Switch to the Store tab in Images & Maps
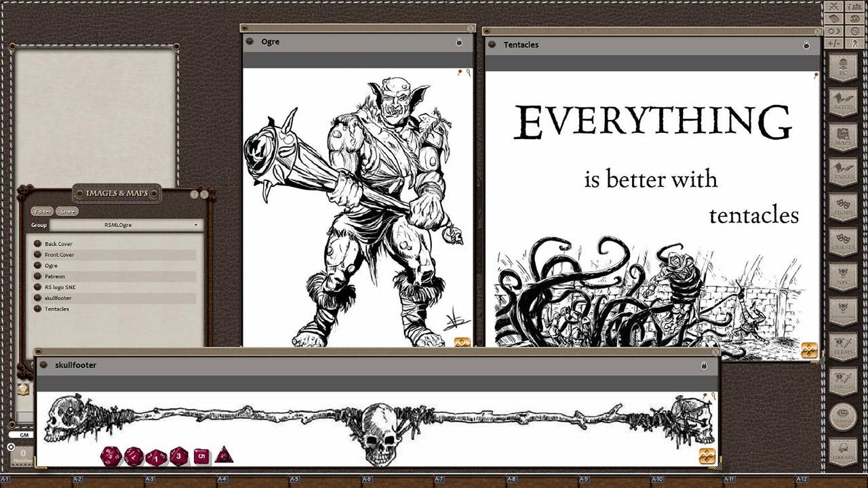868x488 pixels. coord(67,211)
